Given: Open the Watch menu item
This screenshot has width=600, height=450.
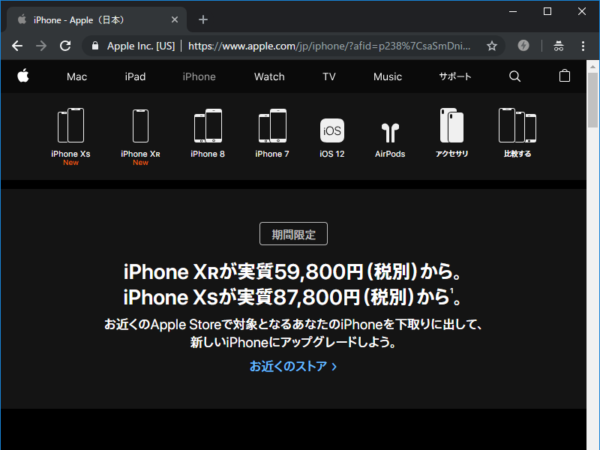Looking at the screenshot, I should click(269, 76).
